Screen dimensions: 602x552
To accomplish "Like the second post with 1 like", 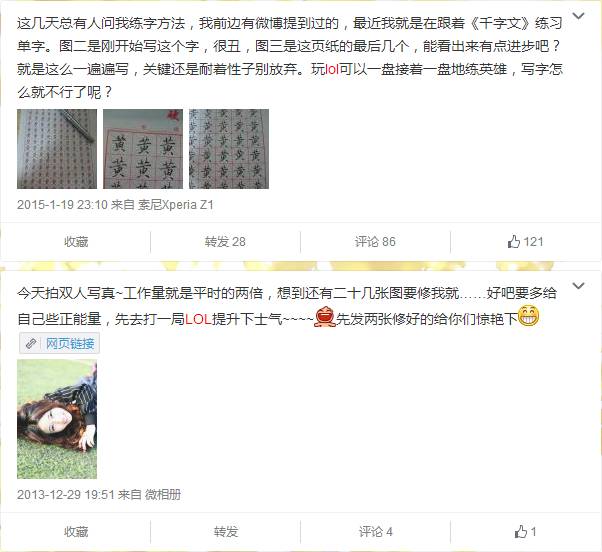I will pyautogui.click(x=525, y=532).
